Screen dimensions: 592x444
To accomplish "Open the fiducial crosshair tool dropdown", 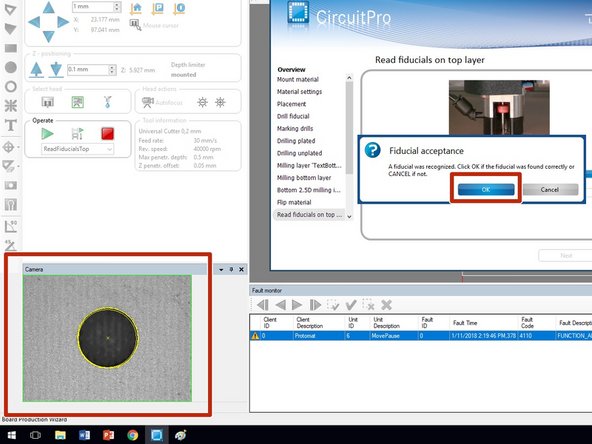I will click(x=18, y=147).
